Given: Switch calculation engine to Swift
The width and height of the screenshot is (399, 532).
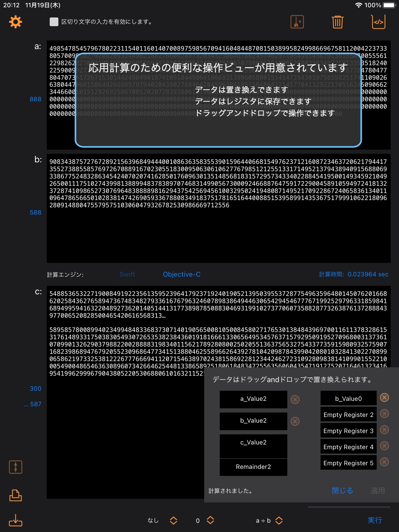Looking at the screenshot, I should pos(127,274).
